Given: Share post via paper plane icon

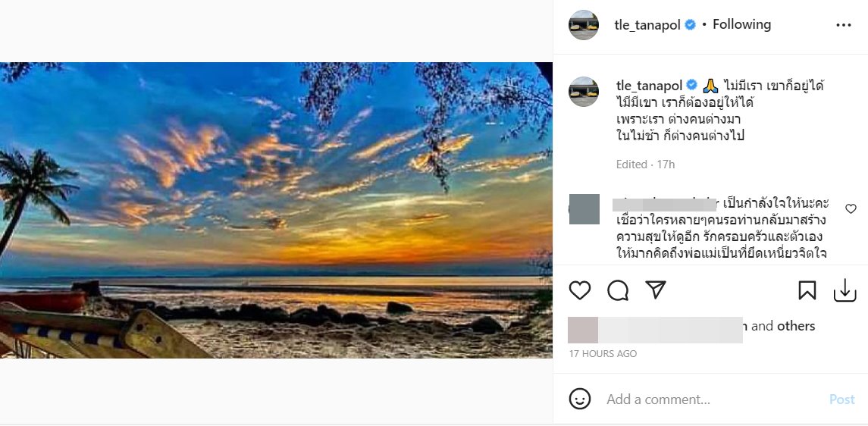Looking at the screenshot, I should (x=655, y=290).
